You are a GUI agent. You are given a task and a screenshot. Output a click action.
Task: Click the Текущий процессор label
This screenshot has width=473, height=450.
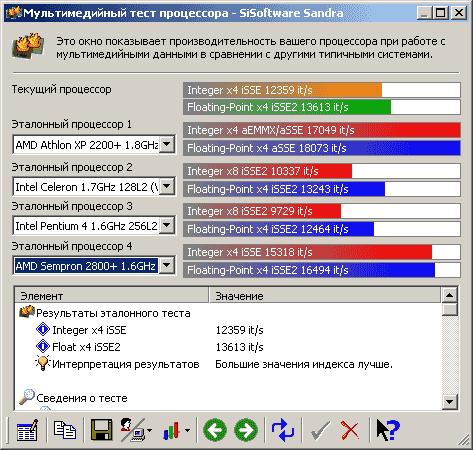tap(62, 89)
